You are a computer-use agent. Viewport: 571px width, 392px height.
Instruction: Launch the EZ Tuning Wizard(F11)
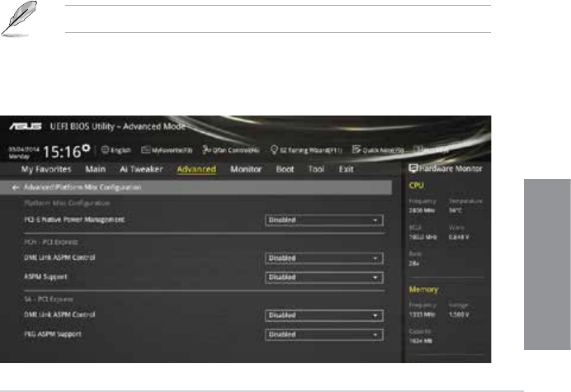[x=306, y=150]
